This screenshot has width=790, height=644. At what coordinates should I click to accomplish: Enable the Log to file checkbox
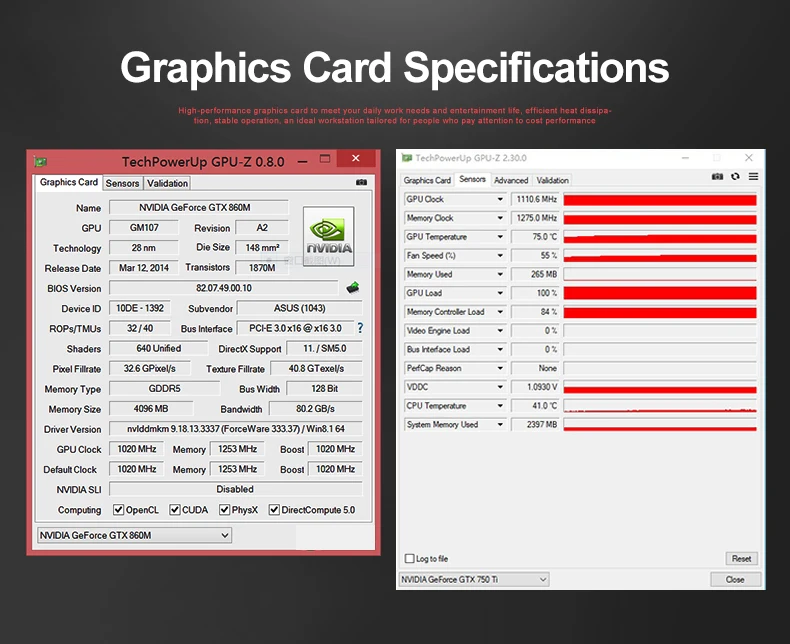coord(410,558)
